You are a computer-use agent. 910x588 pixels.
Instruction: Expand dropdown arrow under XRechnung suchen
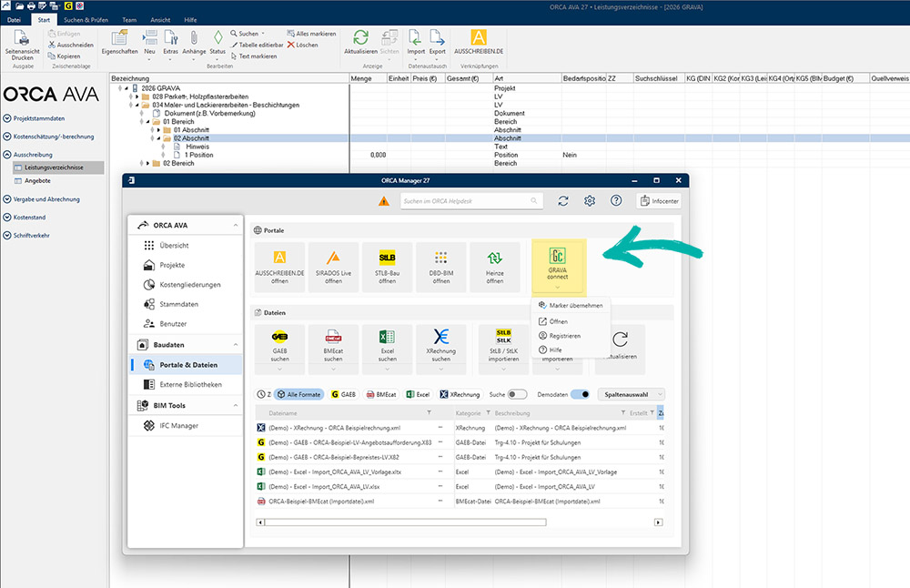(x=441, y=370)
